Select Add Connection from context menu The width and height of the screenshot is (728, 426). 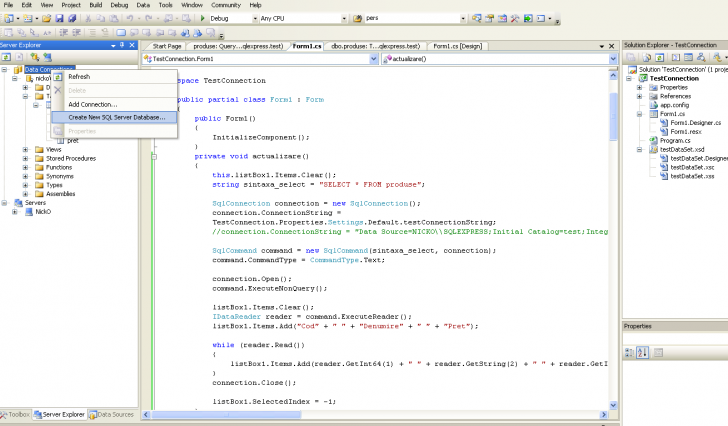92,104
